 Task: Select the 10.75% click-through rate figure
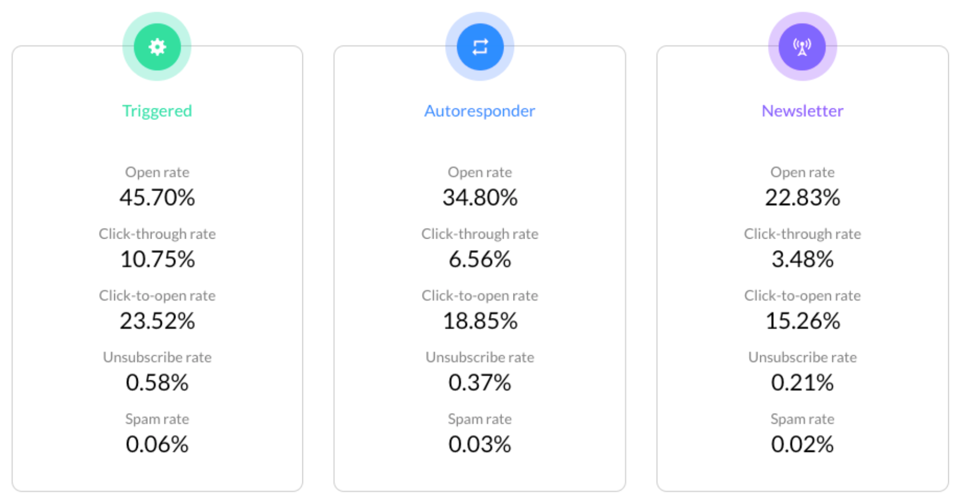tap(157, 259)
